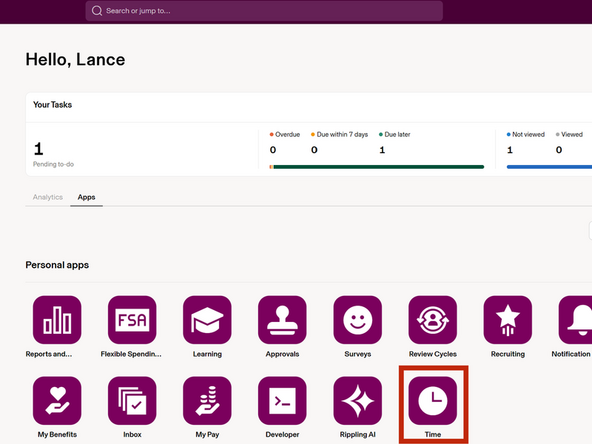Click the Your Tasks heading
The width and height of the screenshot is (592, 444).
pyautogui.click(x=52, y=105)
